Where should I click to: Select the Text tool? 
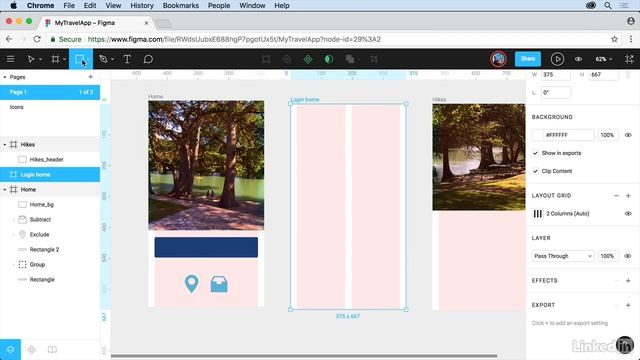127,59
